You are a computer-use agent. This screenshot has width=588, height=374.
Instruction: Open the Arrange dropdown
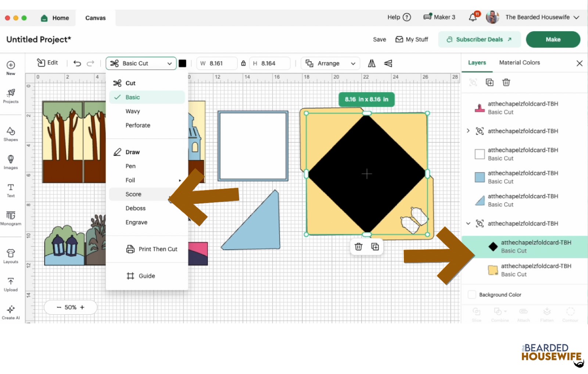[x=330, y=63]
